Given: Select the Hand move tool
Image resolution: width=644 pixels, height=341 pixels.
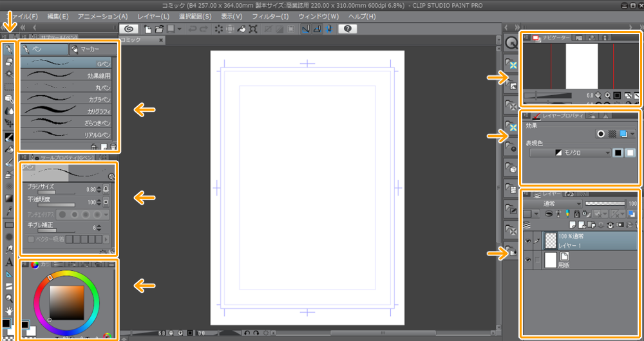Looking at the screenshot, I should tap(8, 310).
